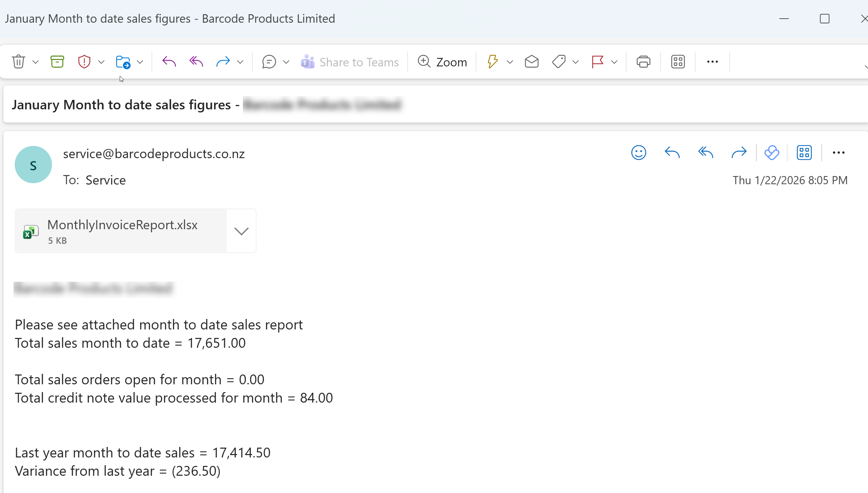Viewport: 868px width, 493px height.
Task: Click the Move to folder icon
Action: [123, 62]
